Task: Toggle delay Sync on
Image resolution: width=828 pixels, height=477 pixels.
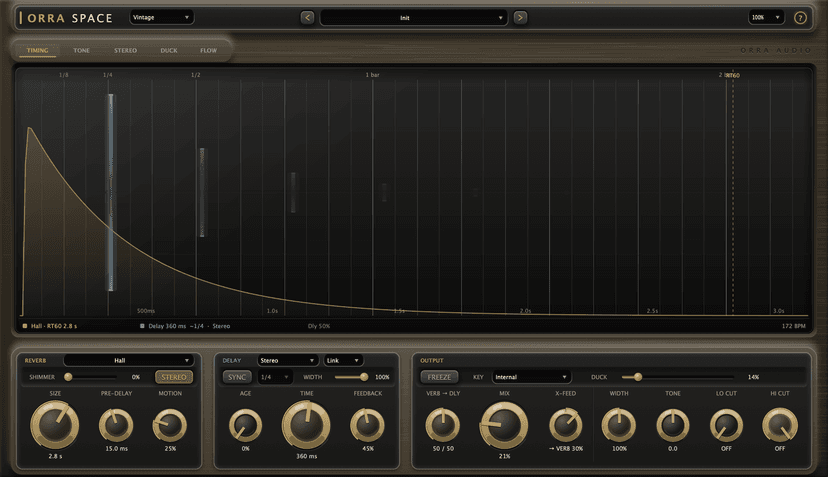Action: pyautogui.click(x=237, y=377)
